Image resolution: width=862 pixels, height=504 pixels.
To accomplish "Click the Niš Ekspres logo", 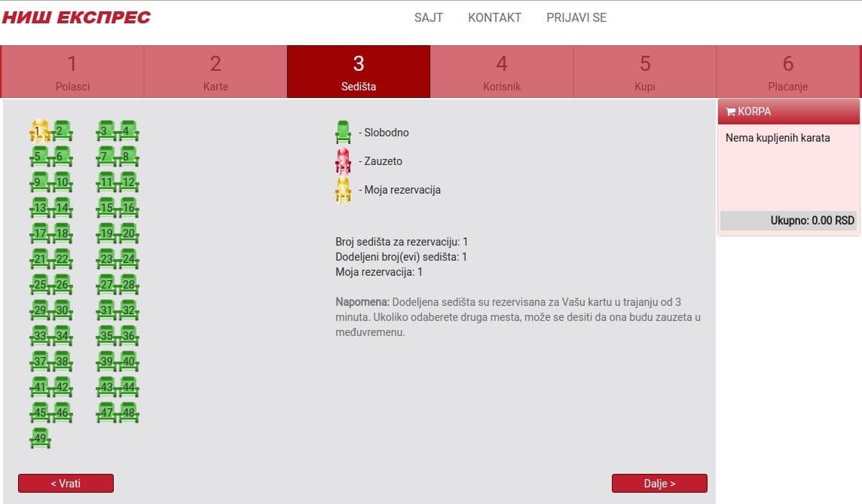I will click(76, 17).
